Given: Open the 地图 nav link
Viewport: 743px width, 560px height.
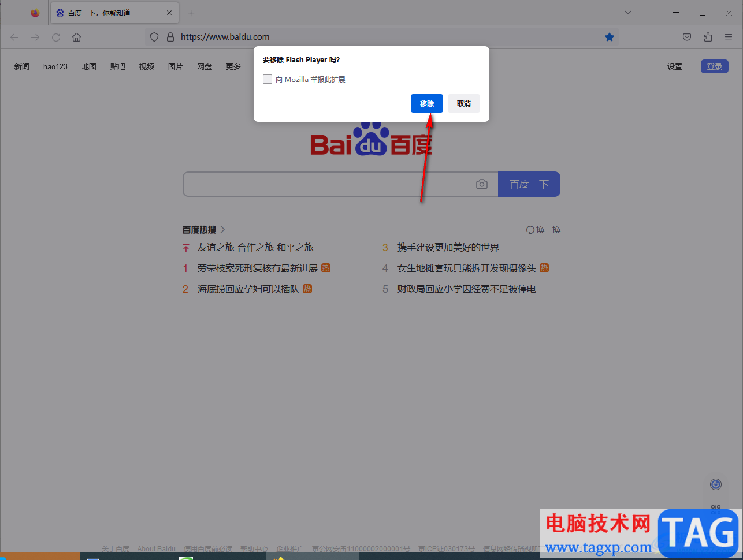Looking at the screenshot, I should coord(89,66).
